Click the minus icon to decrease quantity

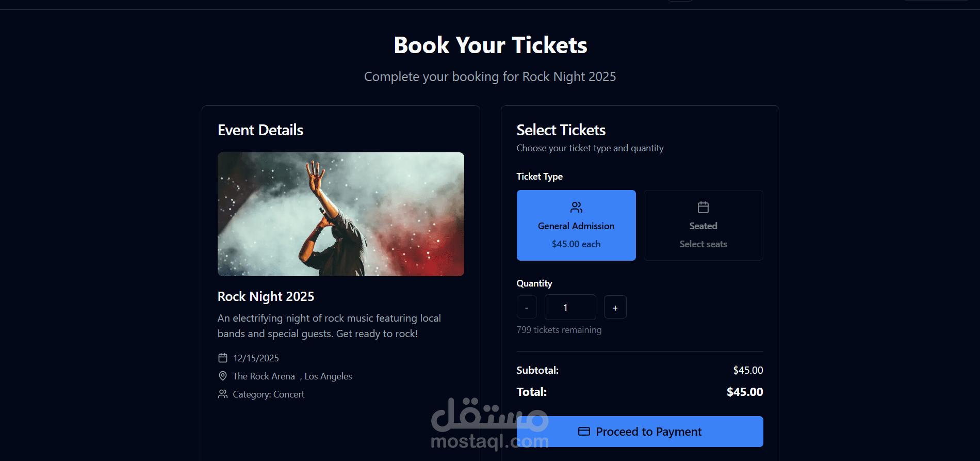(526, 307)
